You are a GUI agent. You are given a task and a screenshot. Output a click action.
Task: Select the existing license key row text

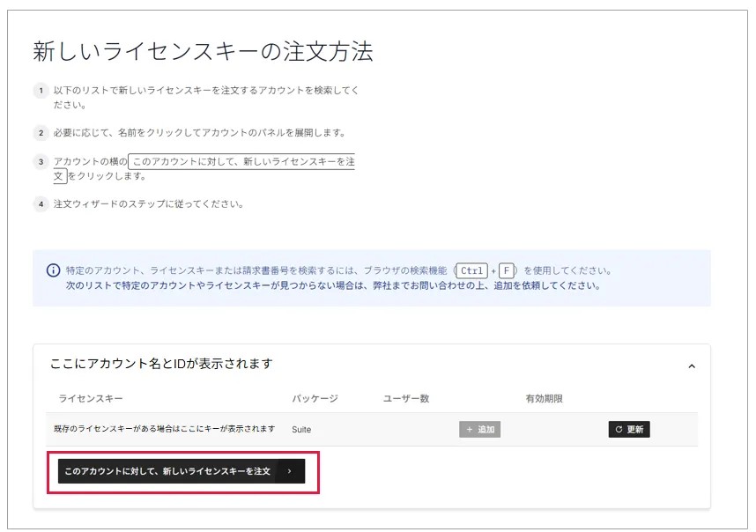(164, 430)
